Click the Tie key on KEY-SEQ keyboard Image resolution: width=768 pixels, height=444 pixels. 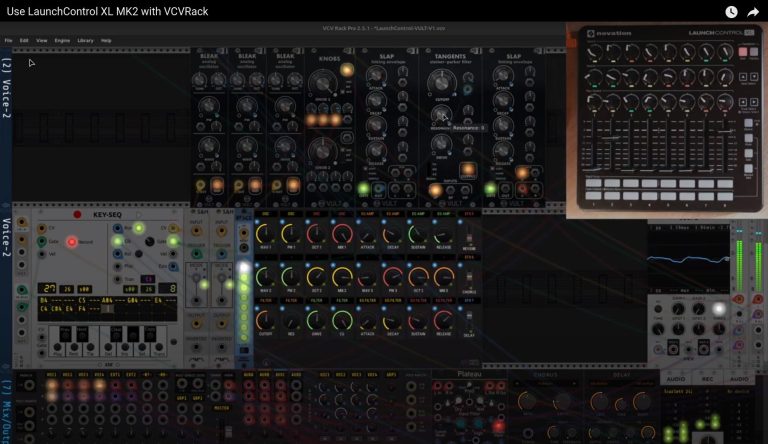tap(91, 348)
